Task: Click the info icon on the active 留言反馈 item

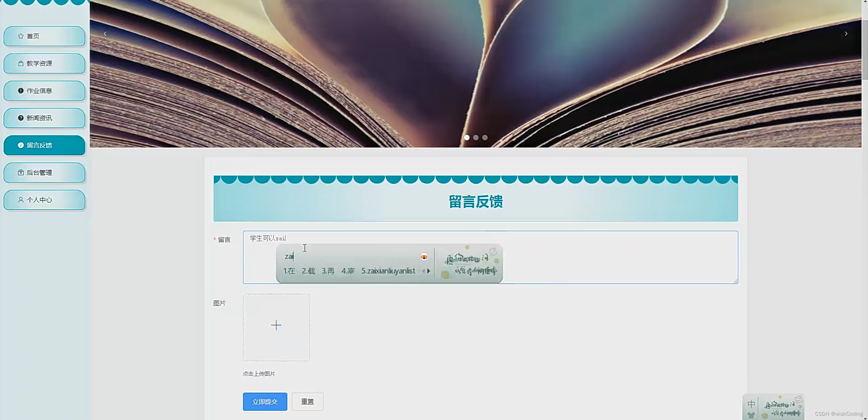Action: point(20,145)
